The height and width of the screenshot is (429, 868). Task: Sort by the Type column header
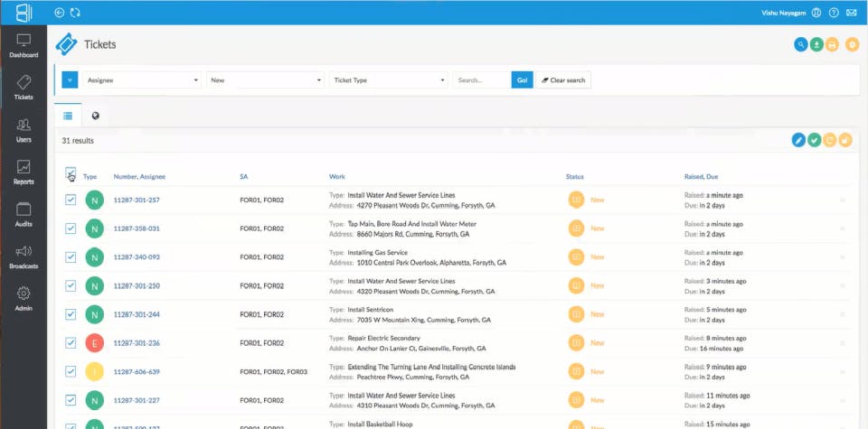pos(90,177)
